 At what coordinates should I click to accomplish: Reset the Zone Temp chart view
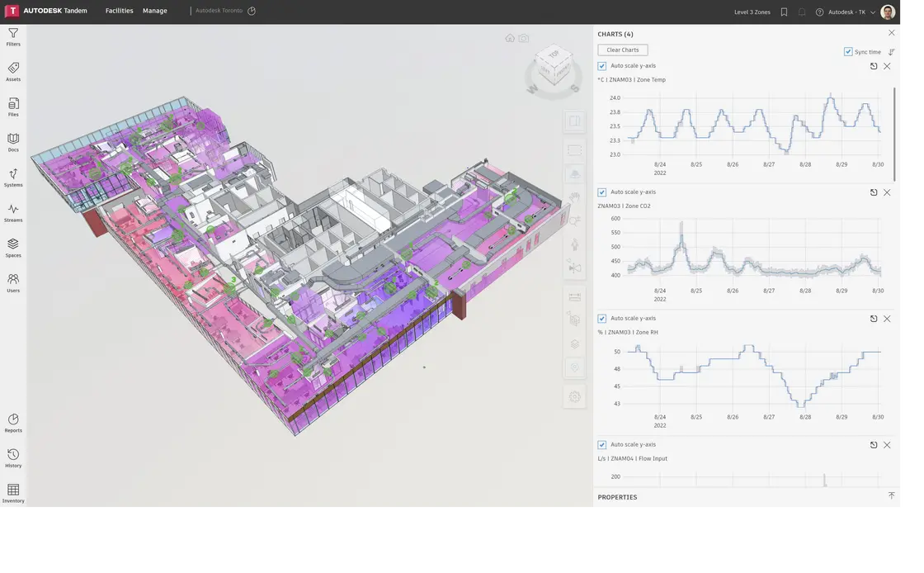(874, 66)
